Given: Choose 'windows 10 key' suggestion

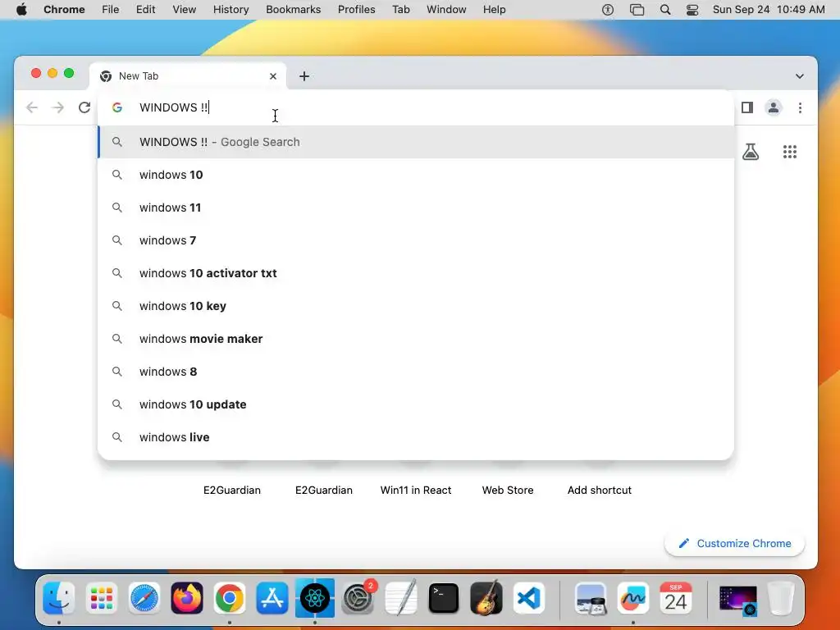Looking at the screenshot, I should pyautogui.click(x=416, y=306).
